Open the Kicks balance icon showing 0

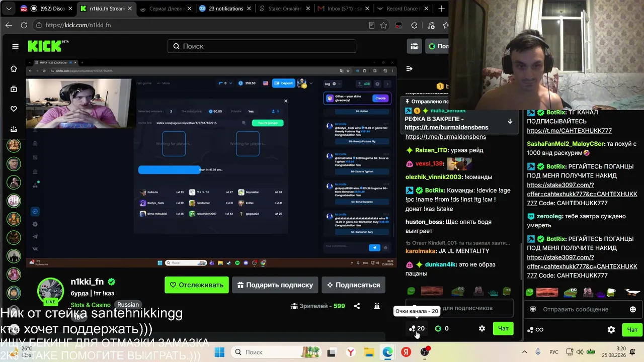click(x=442, y=328)
